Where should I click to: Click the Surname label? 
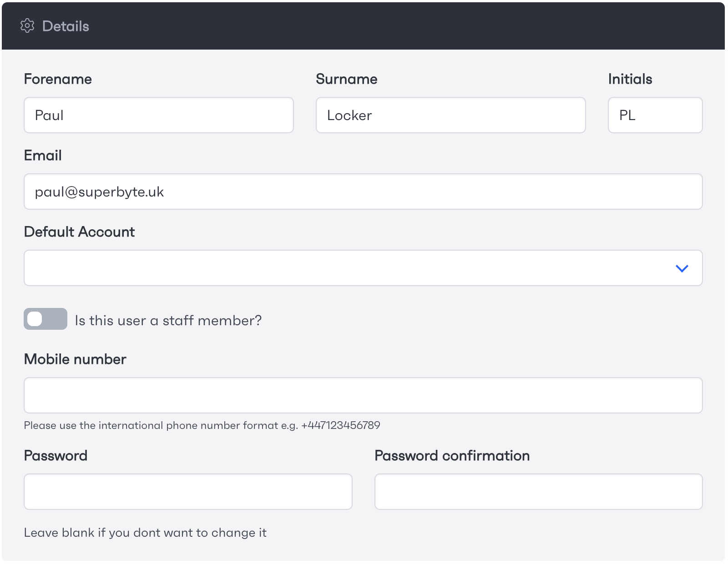pyautogui.click(x=347, y=79)
